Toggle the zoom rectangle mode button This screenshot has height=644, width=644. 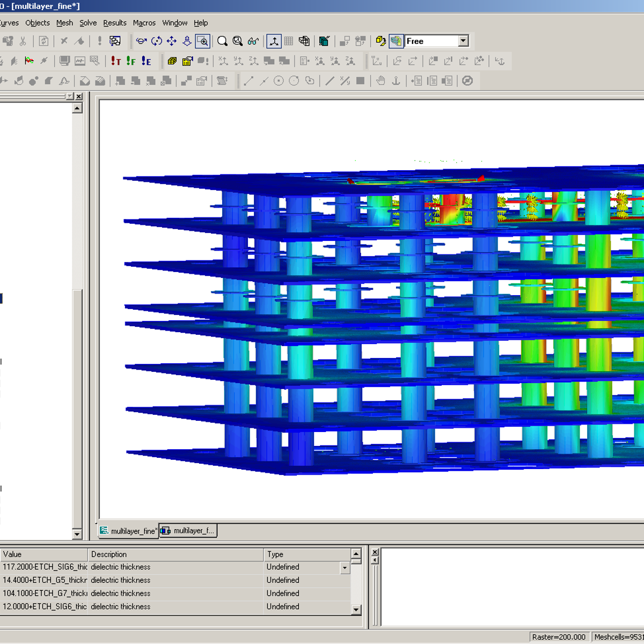click(x=202, y=41)
